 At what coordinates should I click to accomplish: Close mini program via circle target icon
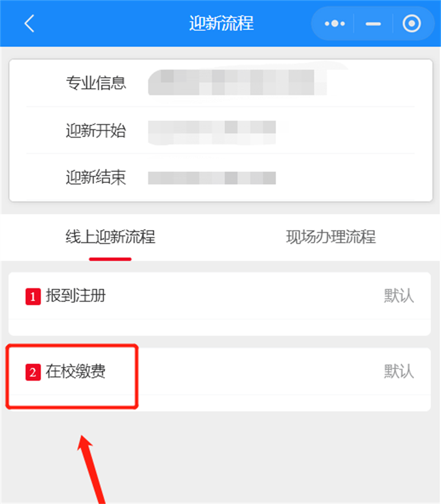(411, 24)
